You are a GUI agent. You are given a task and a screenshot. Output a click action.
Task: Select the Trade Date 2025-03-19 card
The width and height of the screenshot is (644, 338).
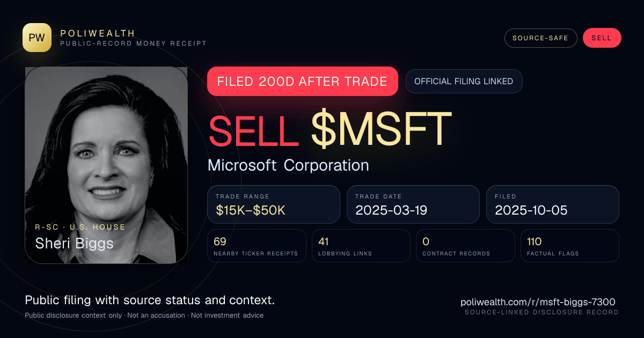413,204
